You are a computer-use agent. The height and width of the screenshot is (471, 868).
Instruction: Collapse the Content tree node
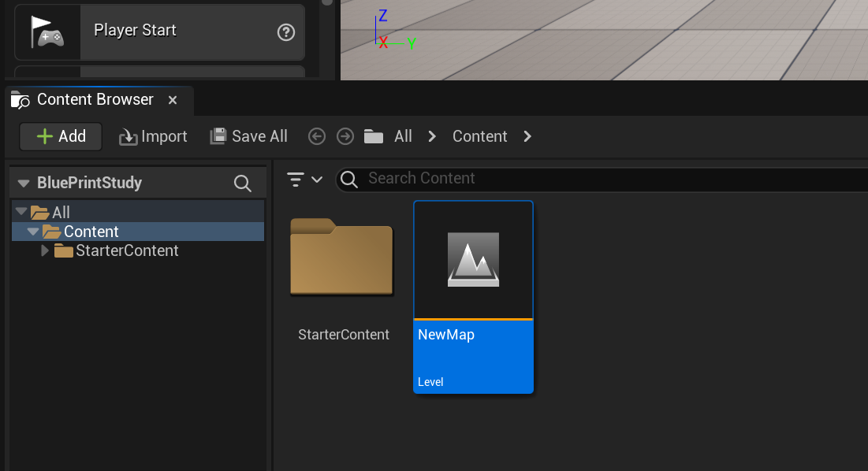(33, 231)
